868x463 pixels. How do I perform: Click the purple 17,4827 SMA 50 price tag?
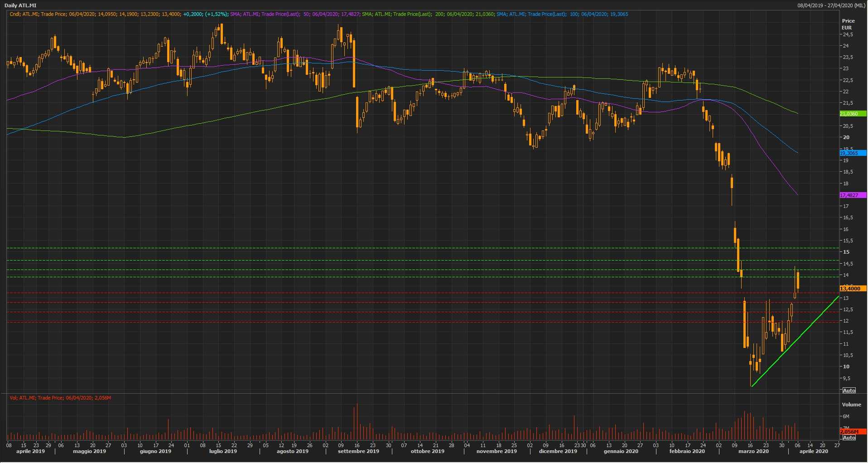pos(852,195)
